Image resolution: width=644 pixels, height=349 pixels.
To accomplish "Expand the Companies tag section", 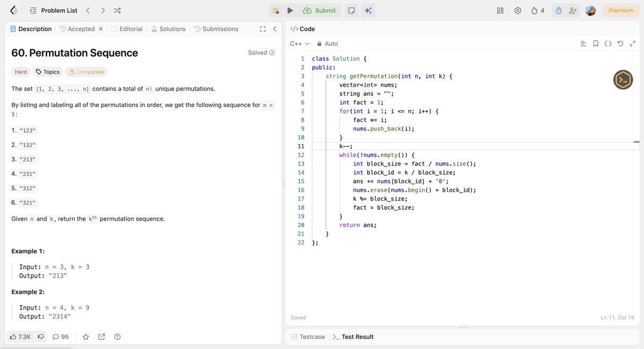I will [86, 72].
